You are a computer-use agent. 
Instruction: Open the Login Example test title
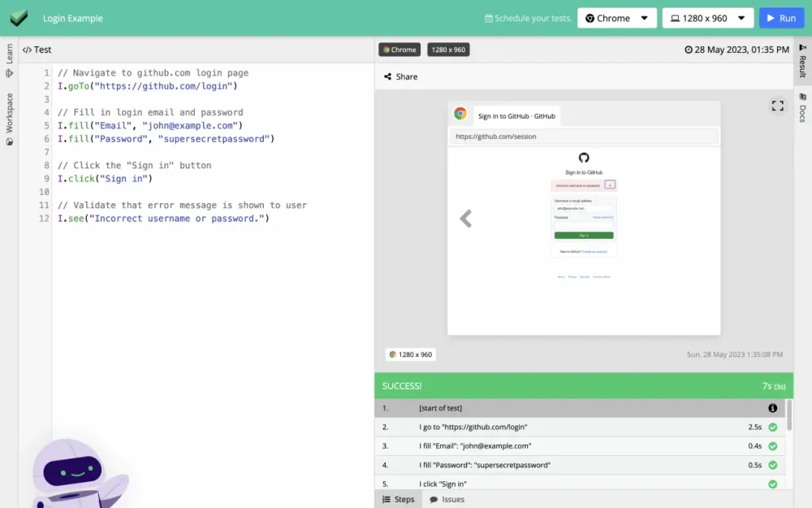click(72, 18)
